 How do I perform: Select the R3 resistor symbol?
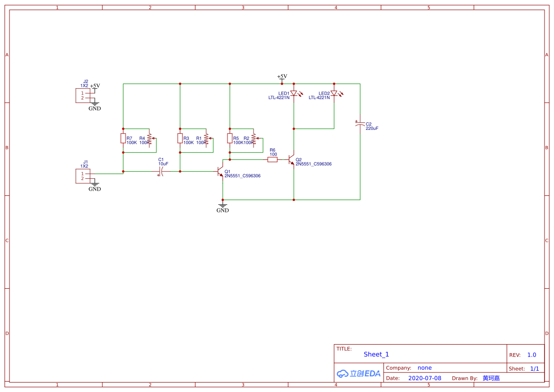click(x=180, y=138)
